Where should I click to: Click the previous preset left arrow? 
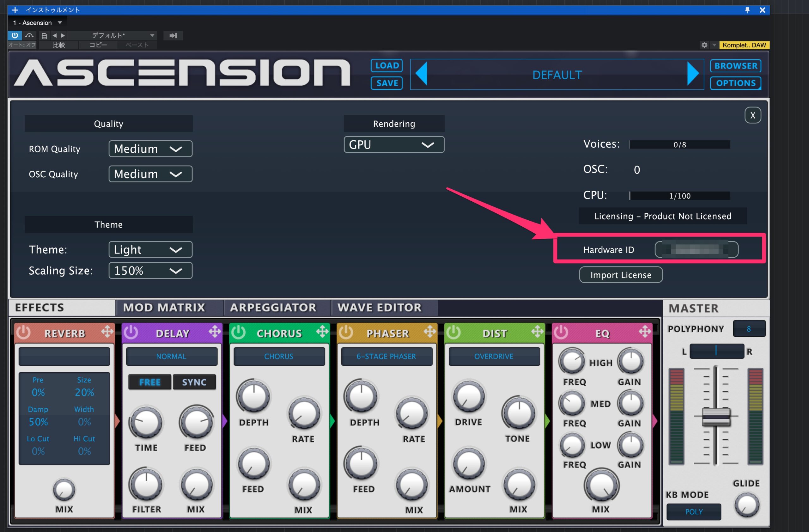[x=422, y=74]
